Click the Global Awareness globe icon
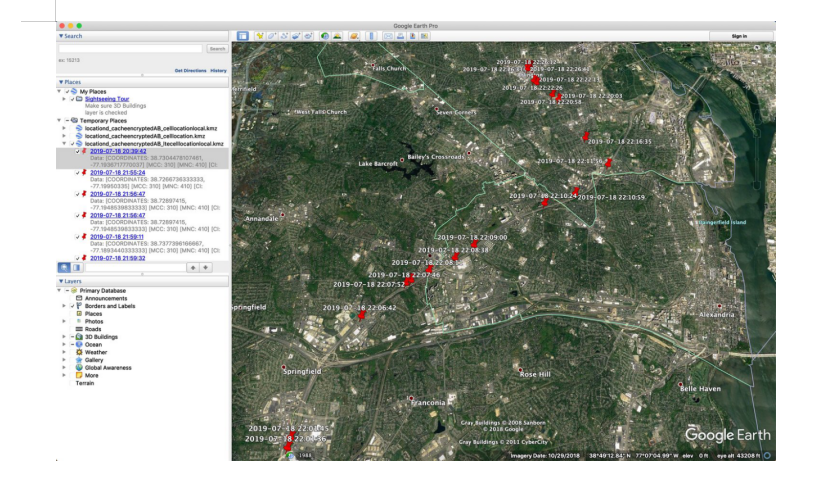Screen dimensions: 837x482 tap(79, 368)
